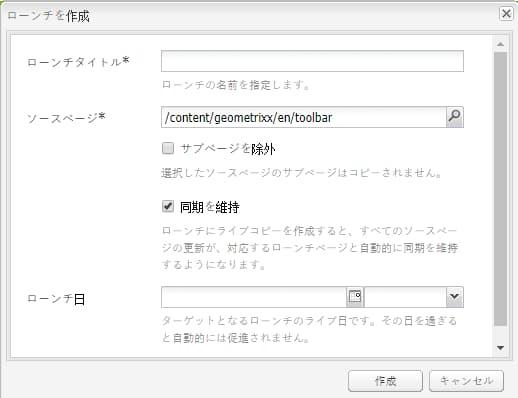Viewport: 518px width, 398px height.
Task: Check the サブページを除外 checkbox
Action: 168,148
